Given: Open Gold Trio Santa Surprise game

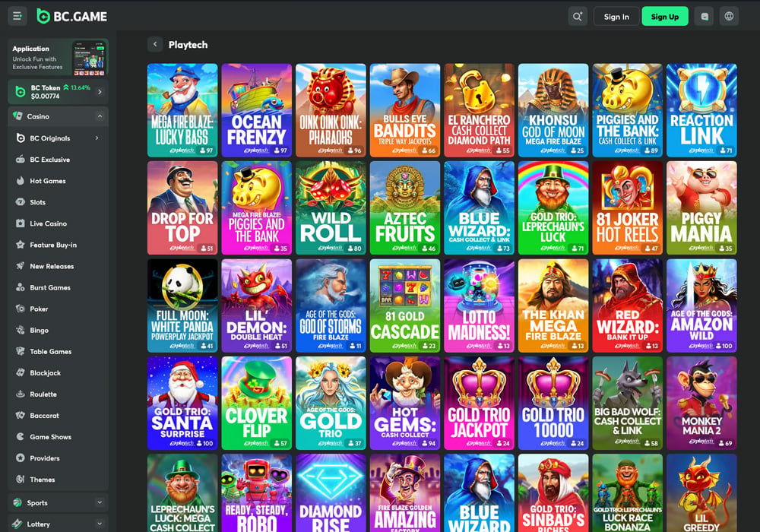Looking at the screenshot, I should coord(182,403).
